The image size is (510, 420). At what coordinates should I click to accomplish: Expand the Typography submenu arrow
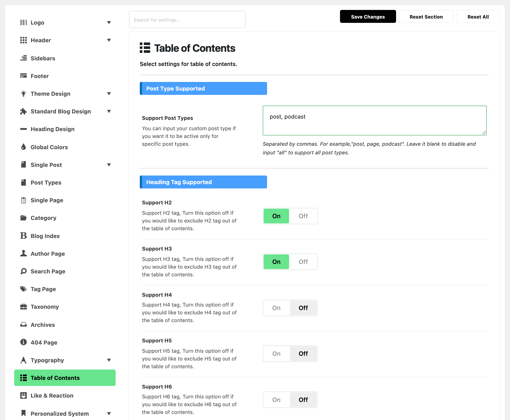tap(109, 360)
